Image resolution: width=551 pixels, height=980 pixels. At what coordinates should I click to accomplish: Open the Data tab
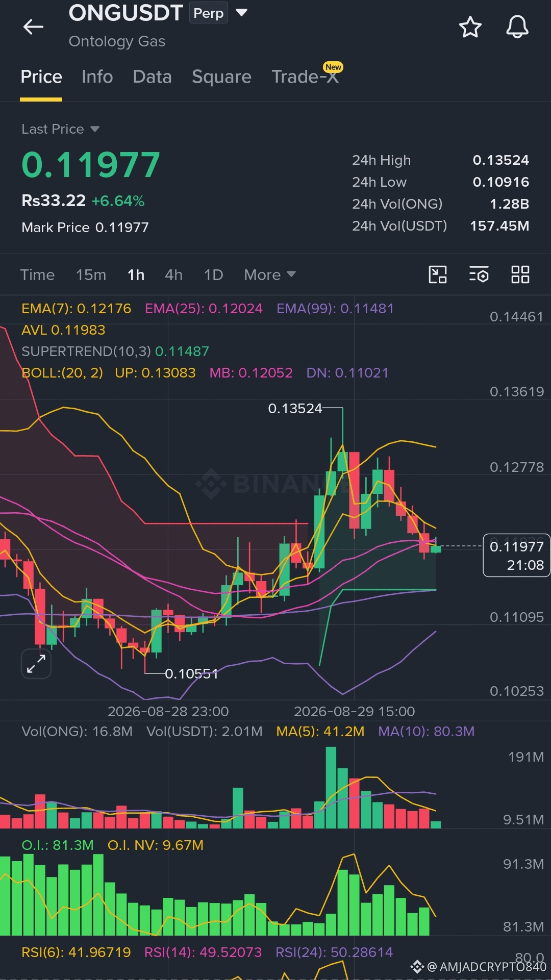click(x=152, y=77)
